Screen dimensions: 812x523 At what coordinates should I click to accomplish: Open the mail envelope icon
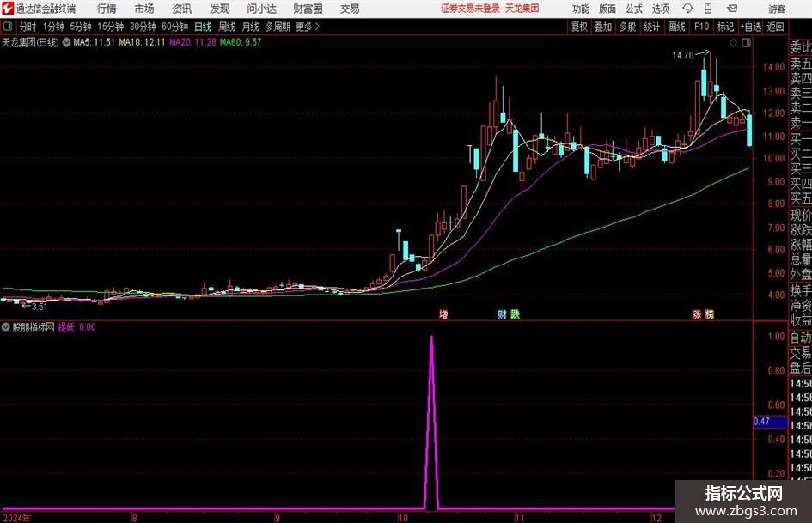coord(732,9)
